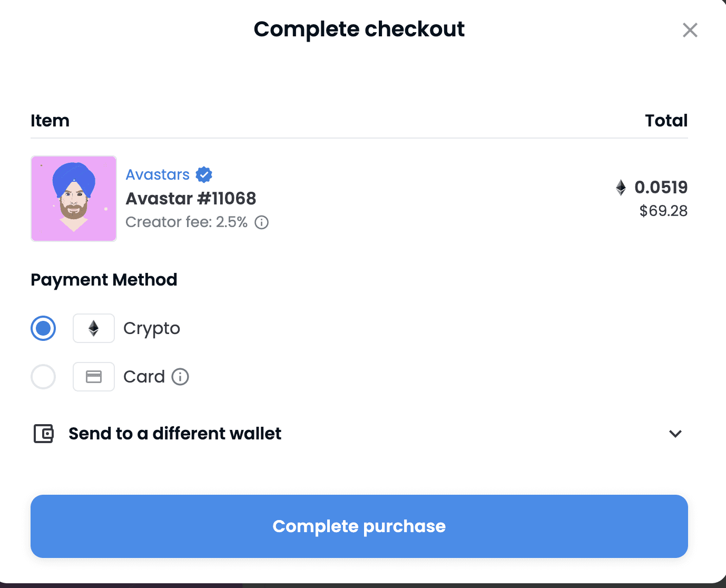
Task: Click the creator fee info icon
Action: 262,222
